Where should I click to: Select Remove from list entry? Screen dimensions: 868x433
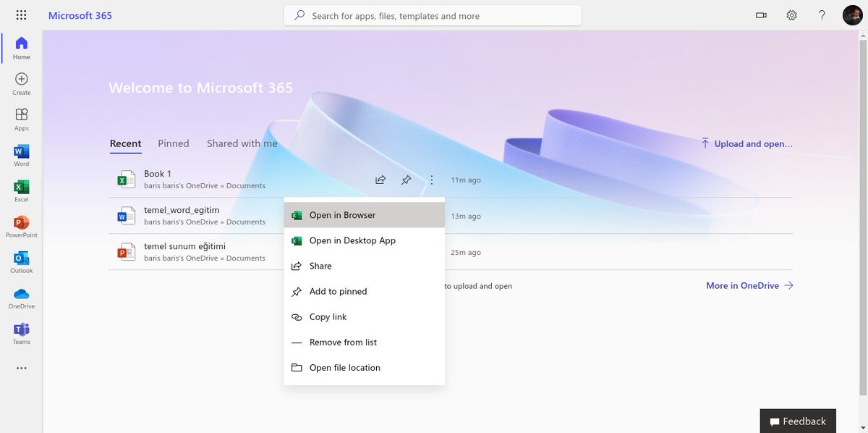pos(365,342)
